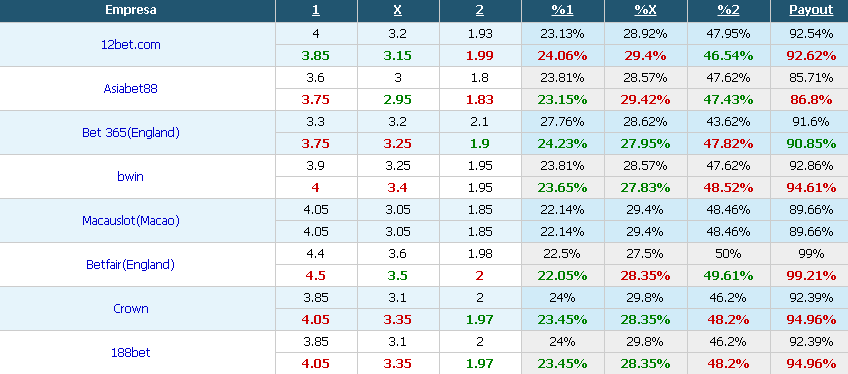Image resolution: width=848 pixels, height=374 pixels.
Task: Open the 188bet bookmaker link
Action: pos(130,353)
